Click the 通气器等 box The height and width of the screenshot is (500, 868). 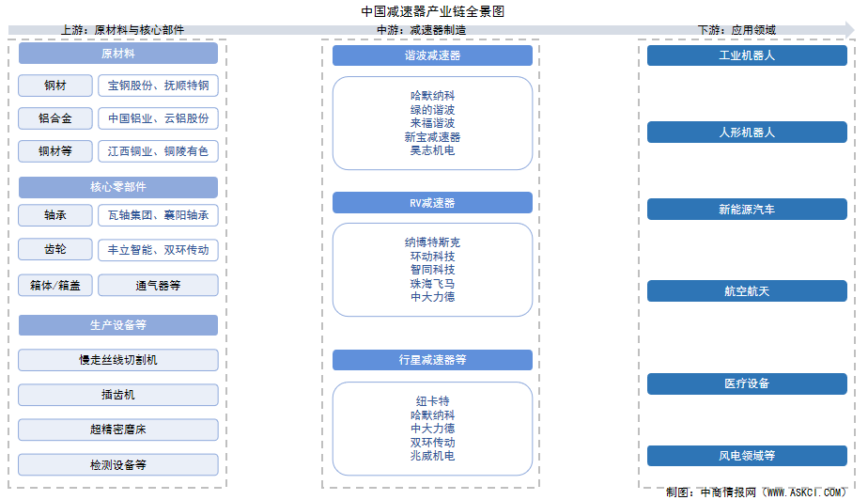(159, 285)
